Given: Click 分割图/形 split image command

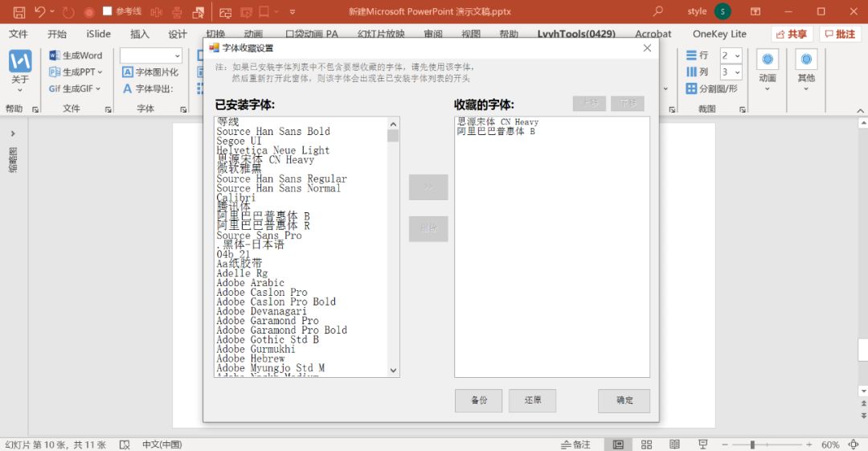Looking at the screenshot, I should 712,88.
